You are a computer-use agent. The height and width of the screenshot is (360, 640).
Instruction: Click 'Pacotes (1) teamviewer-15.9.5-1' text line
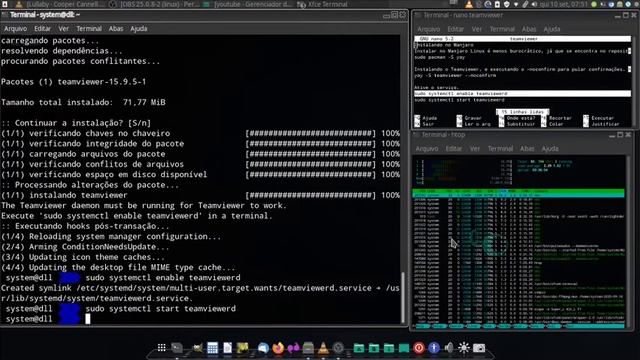pos(73,82)
